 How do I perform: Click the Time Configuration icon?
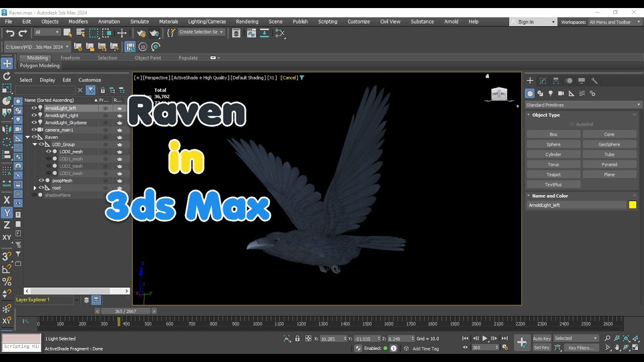pyautogui.click(x=504, y=347)
